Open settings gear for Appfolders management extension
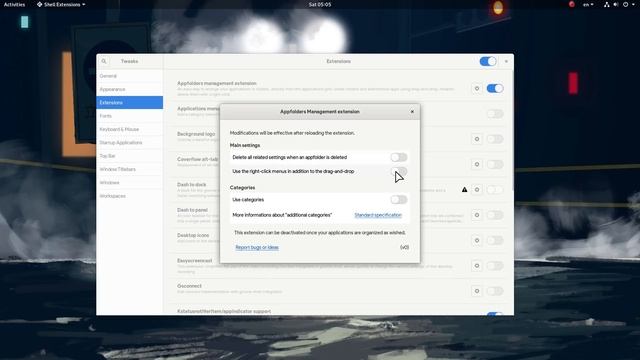Image resolution: width=640 pixels, height=360 pixels. [477, 89]
